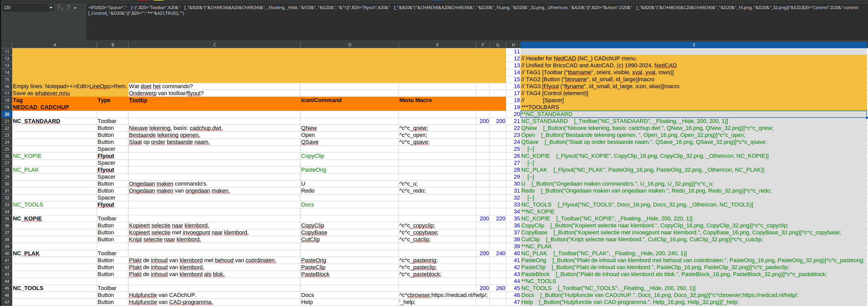Click the 'Tooltip' header cell
Screen dimensions: 868x306
point(214,100)
